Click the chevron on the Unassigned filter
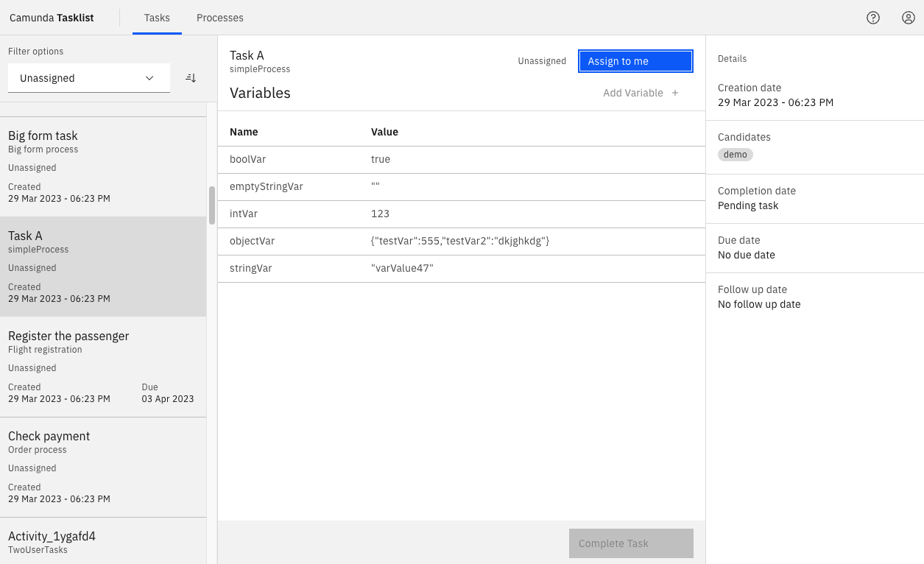Screen dimensions: 924x564 149,78
